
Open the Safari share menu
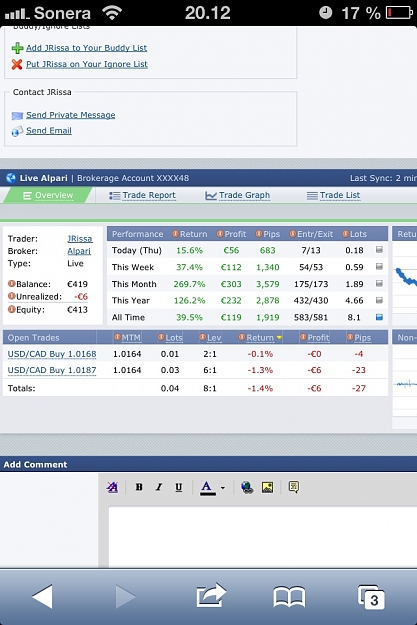(211, 596)
